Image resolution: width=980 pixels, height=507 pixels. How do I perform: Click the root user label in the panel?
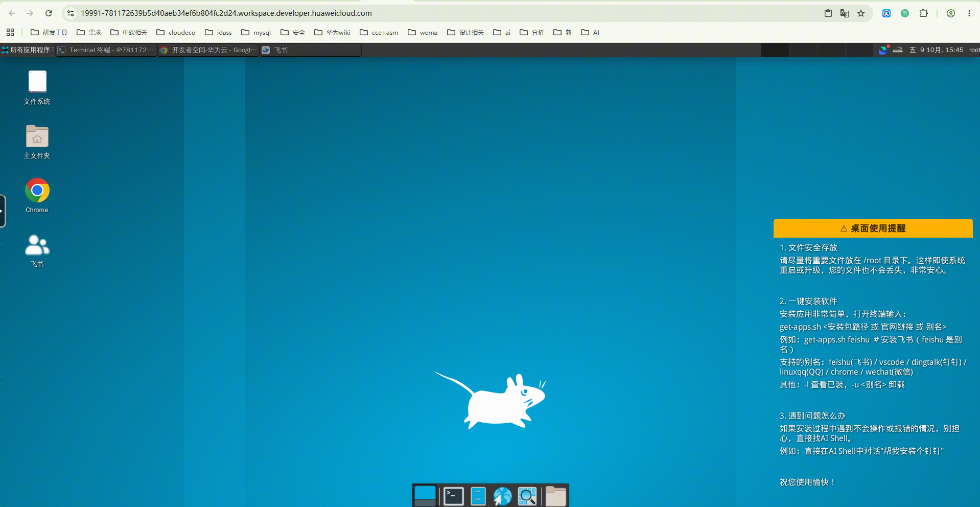974,50
